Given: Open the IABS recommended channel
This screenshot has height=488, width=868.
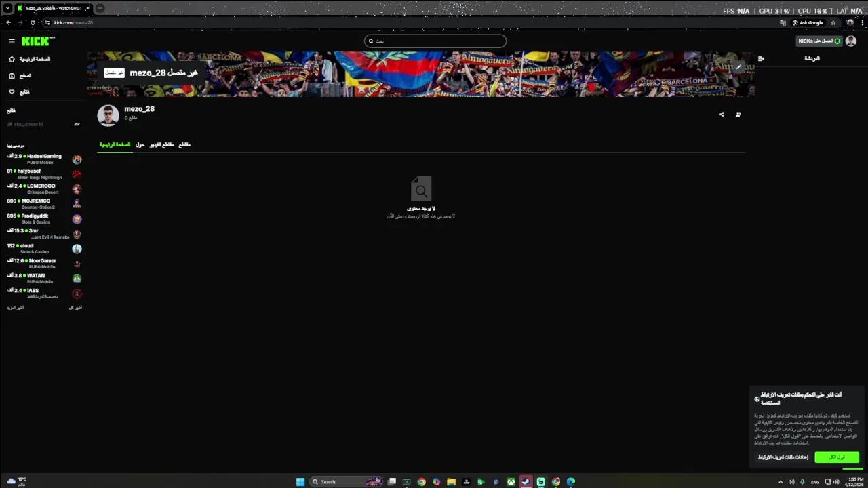Looking at the screenshot, I should coord(44,293).
